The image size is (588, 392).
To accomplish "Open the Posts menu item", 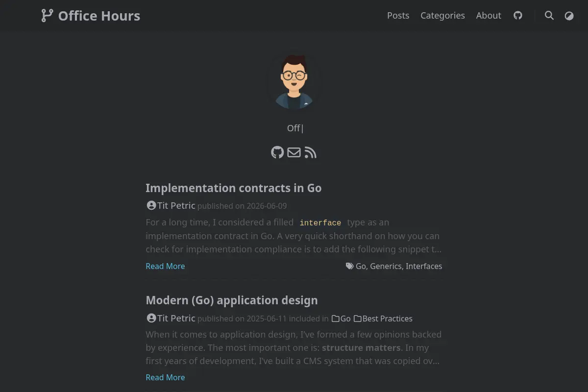I will 398,16.
